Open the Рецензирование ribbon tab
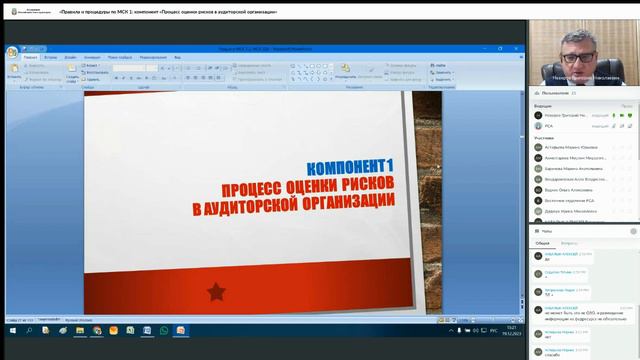Viewport: 640px width, 360px height. tap(153, 58)
